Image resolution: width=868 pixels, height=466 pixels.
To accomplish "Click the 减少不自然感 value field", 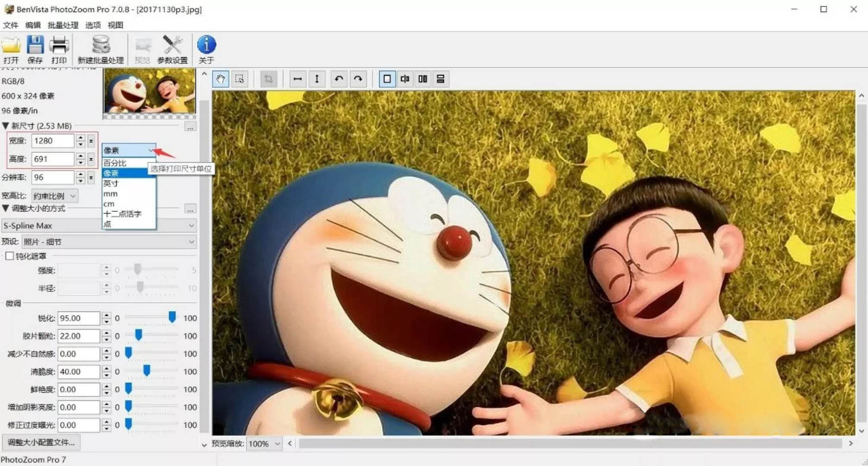I will tap(79, 354).
